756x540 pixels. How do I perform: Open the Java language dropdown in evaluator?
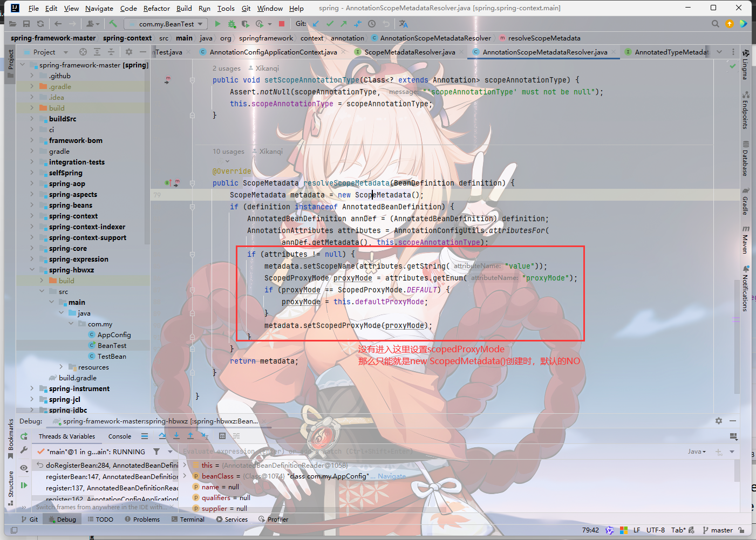(697, 452)
